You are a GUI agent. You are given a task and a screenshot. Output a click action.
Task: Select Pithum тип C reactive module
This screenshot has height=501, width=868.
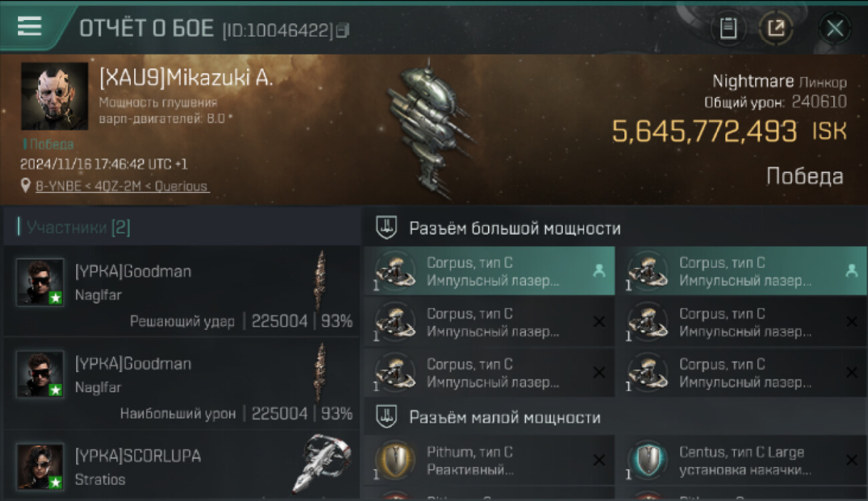point(489,460)
